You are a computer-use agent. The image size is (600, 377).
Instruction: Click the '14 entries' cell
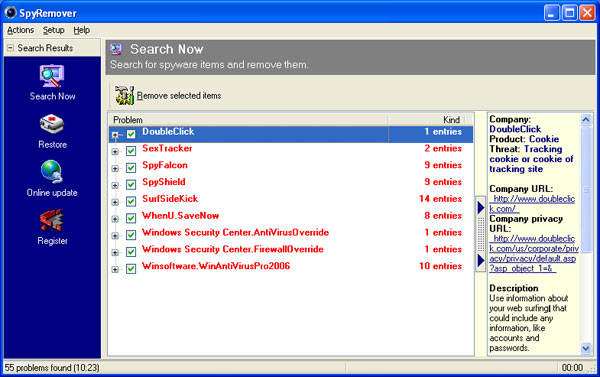pos(440,199)
